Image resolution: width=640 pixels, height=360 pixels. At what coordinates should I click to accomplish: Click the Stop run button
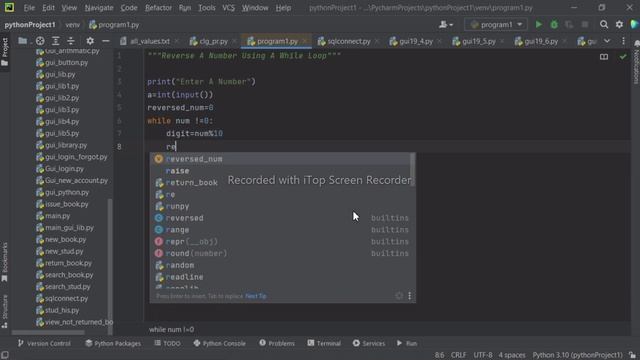(x=585, y=25)
